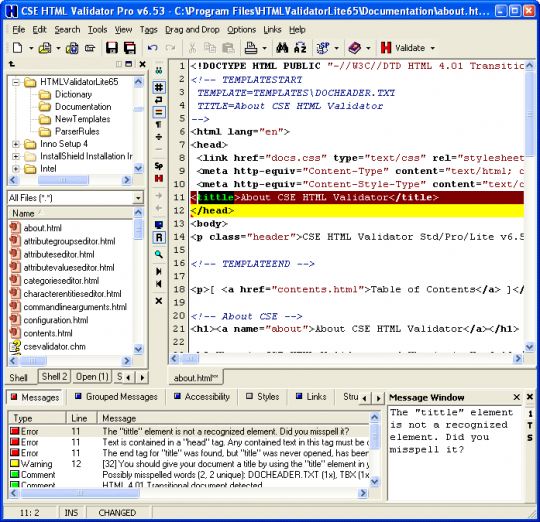Toggle the word wrap icon in editor sidebar
Viewport: 540px width, 522px height.
(x=159, y=100)
